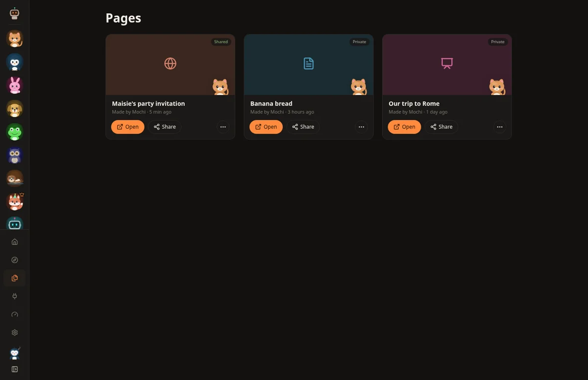The width and height of the screenshot is (588, 380).
Task: Select the pink bunny avatar
Action: [15, 85]
